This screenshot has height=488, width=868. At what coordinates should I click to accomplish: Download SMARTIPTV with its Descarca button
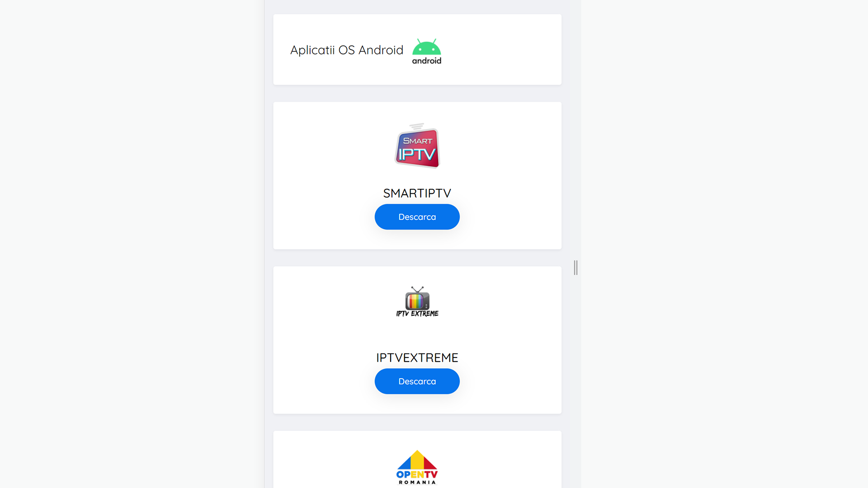click(x=417, y=217)
